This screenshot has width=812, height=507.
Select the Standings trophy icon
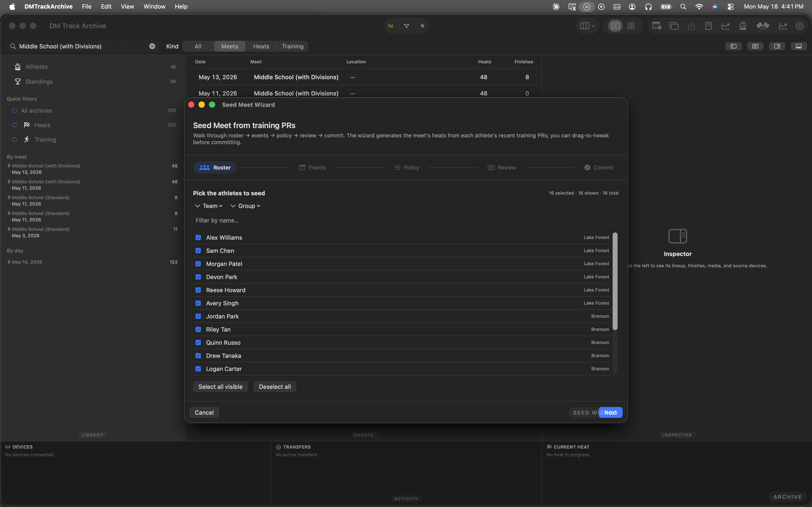point(18,81)
